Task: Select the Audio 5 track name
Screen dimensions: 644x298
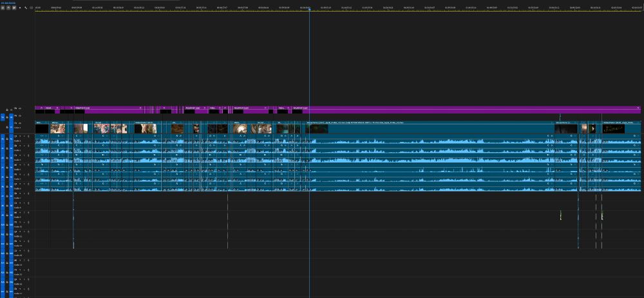Action: [x=17, y=179]
